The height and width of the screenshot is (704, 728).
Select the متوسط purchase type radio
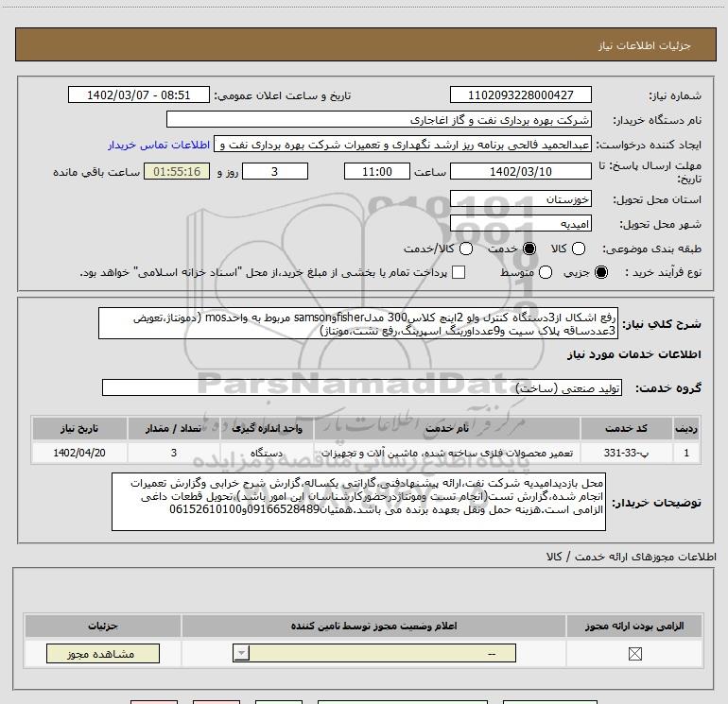pyautogui.click(x=546, y=272)
